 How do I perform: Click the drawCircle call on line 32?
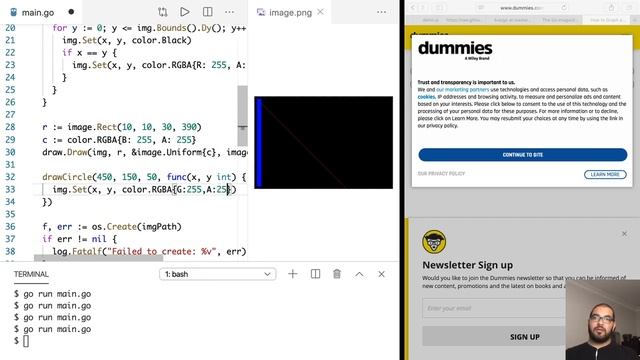(x=67, y=177)
